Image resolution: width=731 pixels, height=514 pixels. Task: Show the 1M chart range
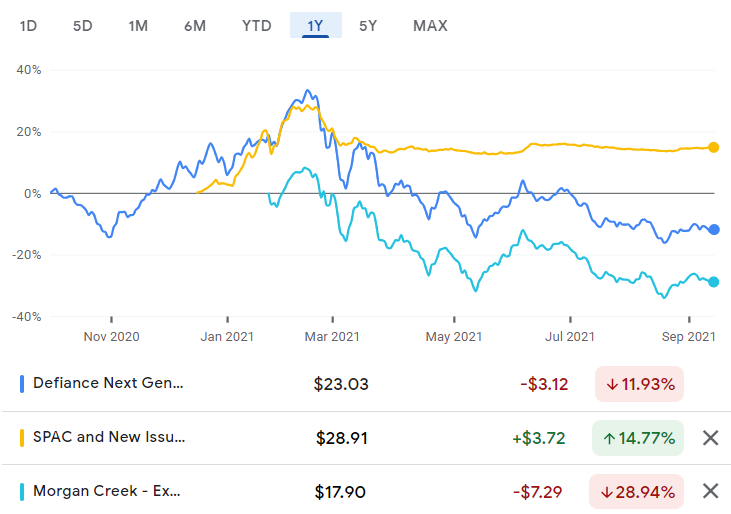pos(138,25)
